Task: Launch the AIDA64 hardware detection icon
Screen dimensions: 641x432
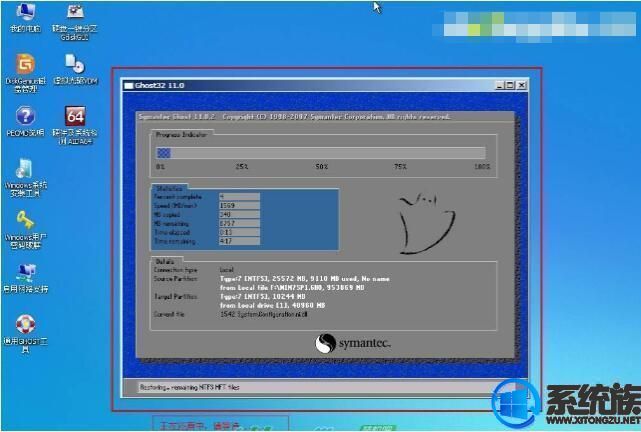Action: click(75, 125)
